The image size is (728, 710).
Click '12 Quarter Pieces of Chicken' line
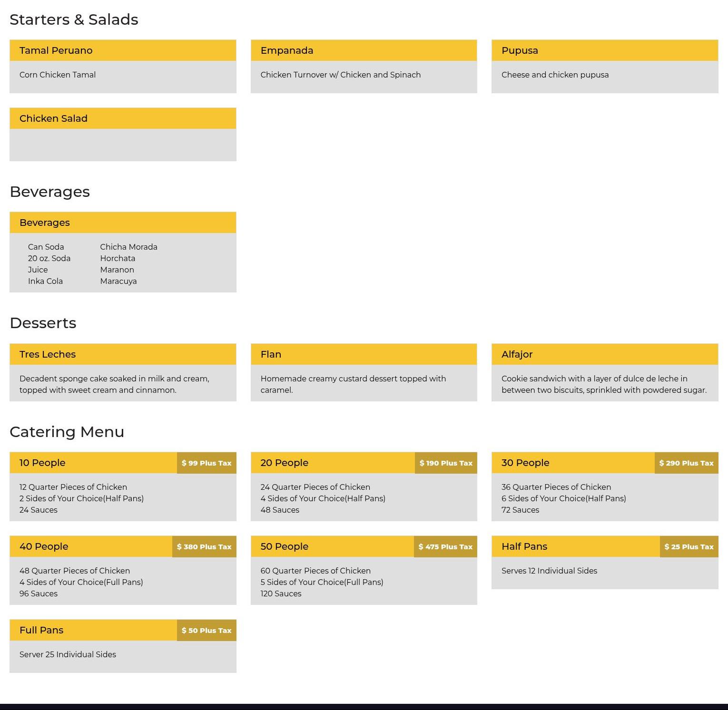(73, 487)
